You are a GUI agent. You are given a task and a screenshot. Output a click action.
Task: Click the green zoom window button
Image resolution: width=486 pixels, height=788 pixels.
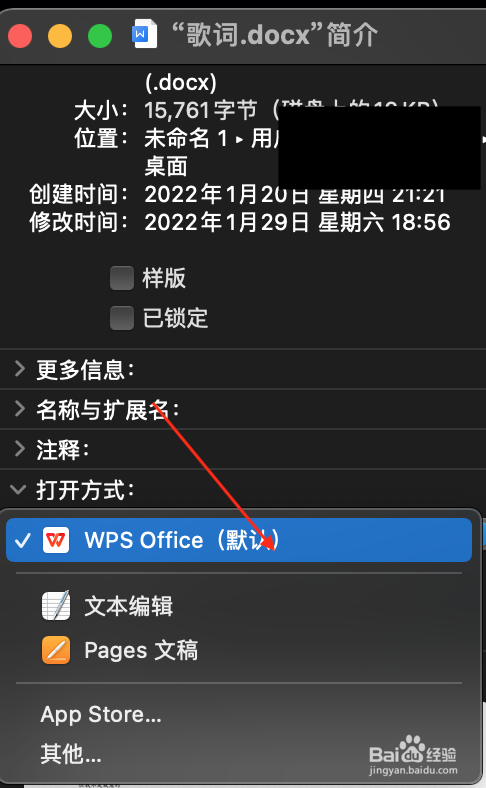tap(100, 36)
